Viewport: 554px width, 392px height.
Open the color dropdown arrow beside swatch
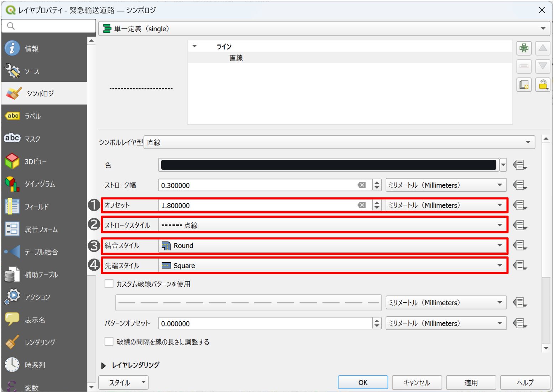pyautogui.click(x=503, y=165)
